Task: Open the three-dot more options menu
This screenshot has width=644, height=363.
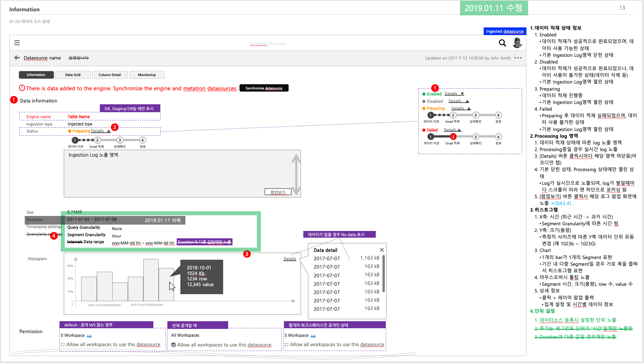Action: tap(518, 58)
